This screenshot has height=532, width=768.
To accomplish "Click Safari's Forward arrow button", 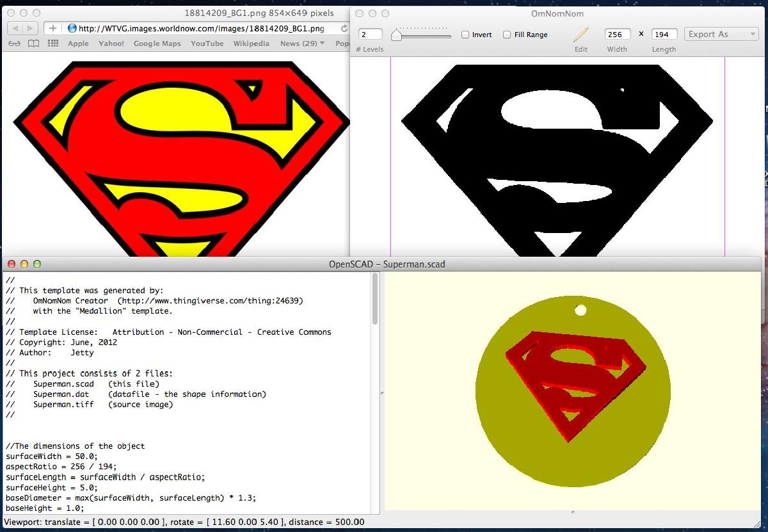I will point(30,28).
